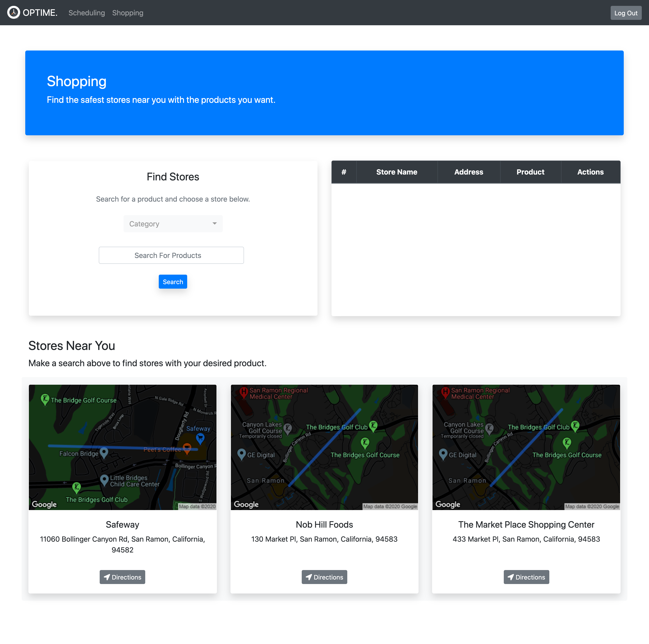
Task: Get Directions to Safeway
Action: click(122, 577)
